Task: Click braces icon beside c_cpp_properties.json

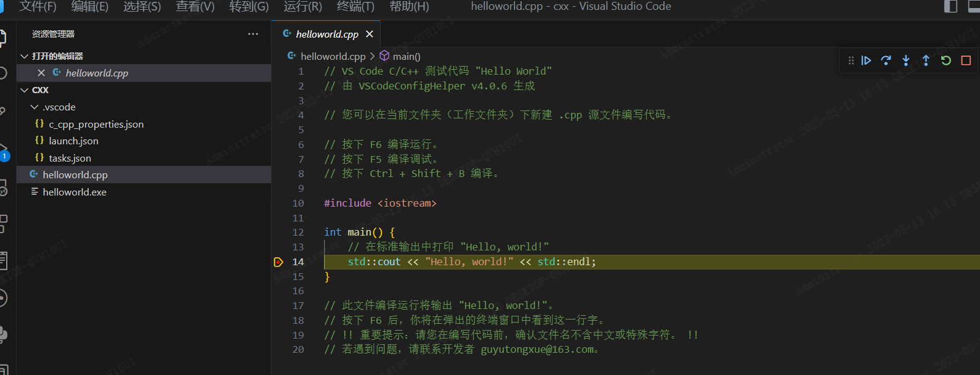Action: [x=39, y=124]
